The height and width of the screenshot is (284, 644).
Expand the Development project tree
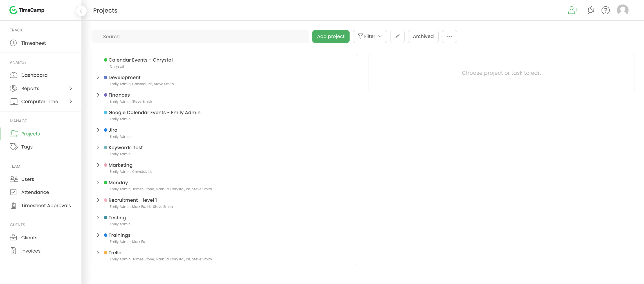(98, 78)
